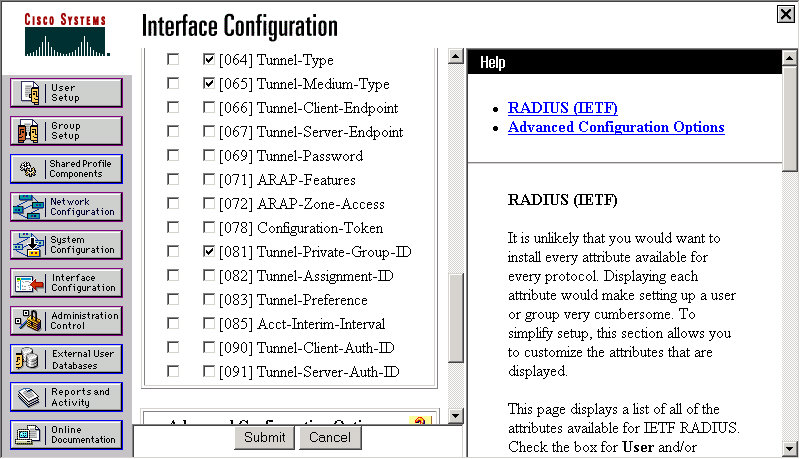Check group box for [066] Tunnel-Client-Endpoint
The image size is (800, 459).
(x=209, y=107)
